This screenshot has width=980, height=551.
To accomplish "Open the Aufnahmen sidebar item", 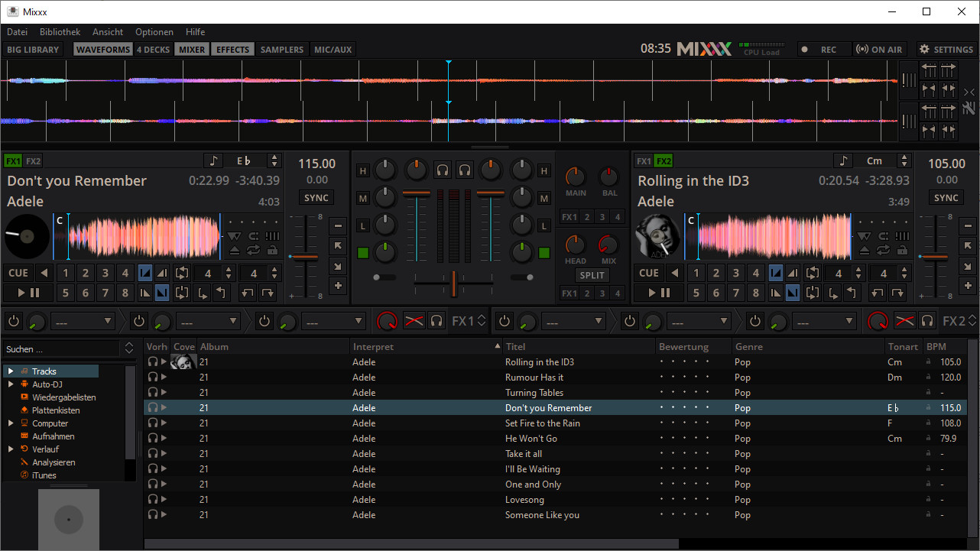I will point(53,436).
